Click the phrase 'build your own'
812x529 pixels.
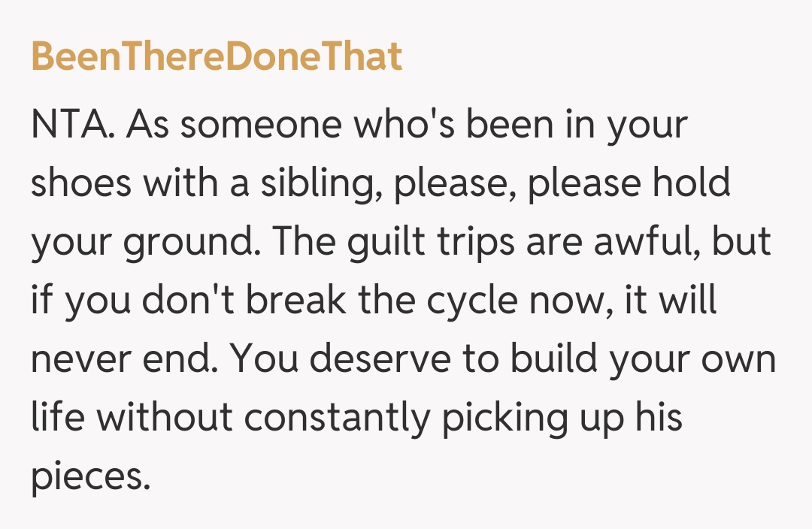643,359
